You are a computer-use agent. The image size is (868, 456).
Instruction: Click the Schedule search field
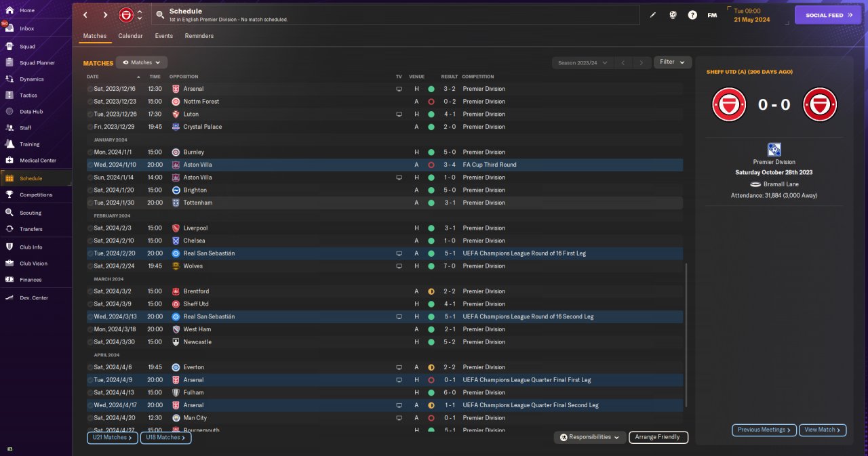tap(395, 15)
